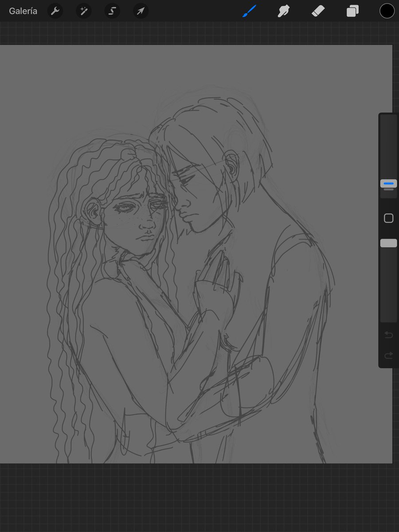Tap the redo arrow in sidebar
Screen dimensions: 399x532
(389, 355)
